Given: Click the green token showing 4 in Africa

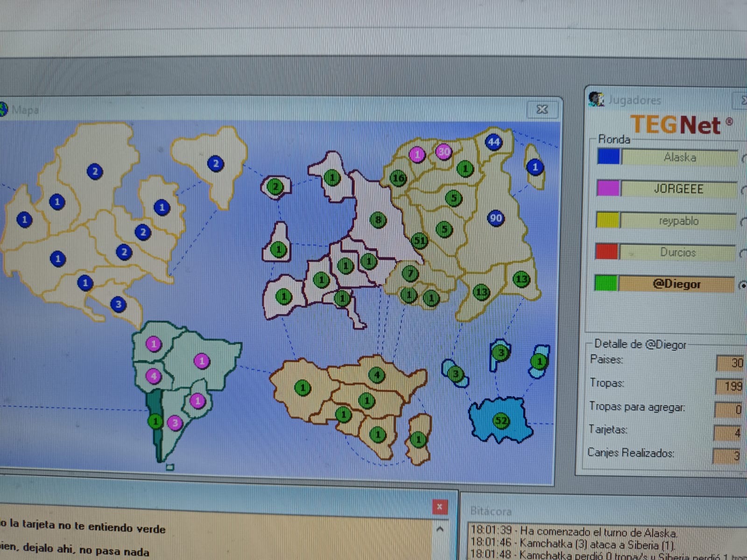Looking at the screenshot, I should (x=377, y=375).
